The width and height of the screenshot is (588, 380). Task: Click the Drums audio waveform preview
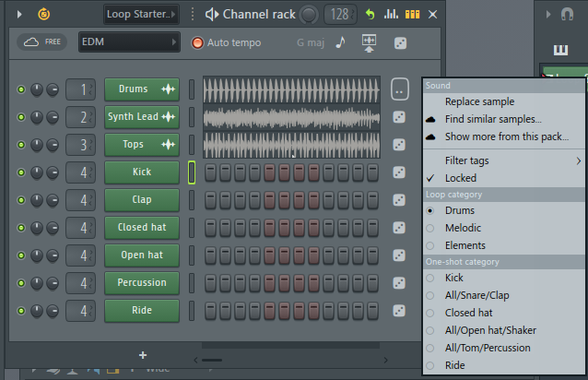tap(291, 89)
